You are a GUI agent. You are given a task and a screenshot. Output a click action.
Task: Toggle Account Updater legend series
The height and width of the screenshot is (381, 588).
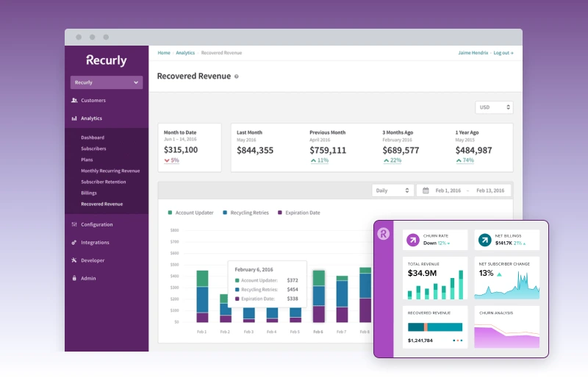[191, 213]
